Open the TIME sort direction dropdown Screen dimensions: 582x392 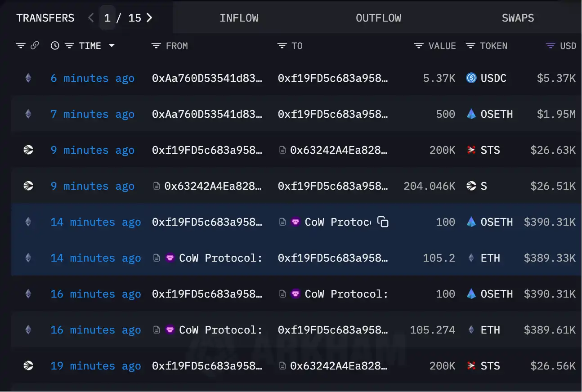[x=112, y=45]
